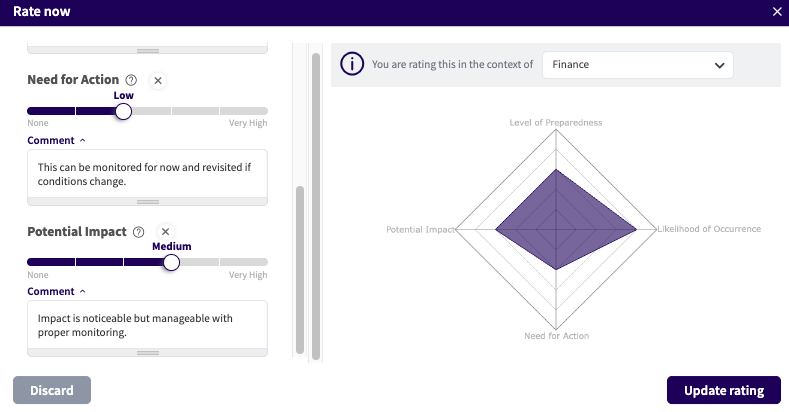789x412 pixels.
Task: Open the Finance context dropdown
Action: coord(637,65)
